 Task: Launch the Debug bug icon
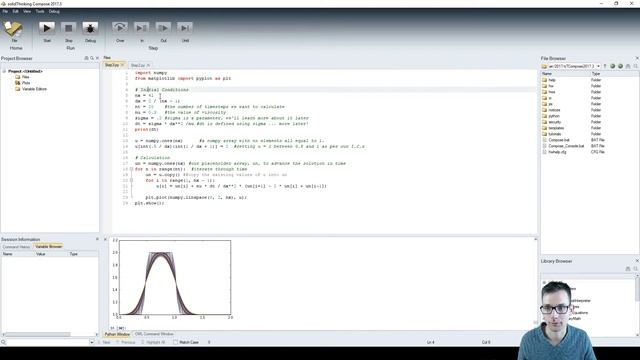point(90,29)
